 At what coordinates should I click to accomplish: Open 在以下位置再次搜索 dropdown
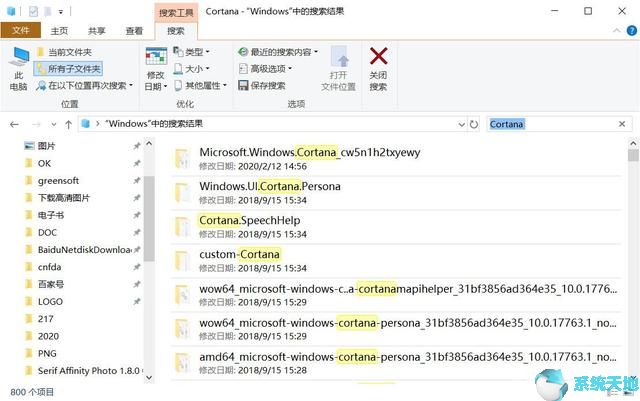click(x=84, y=85)
